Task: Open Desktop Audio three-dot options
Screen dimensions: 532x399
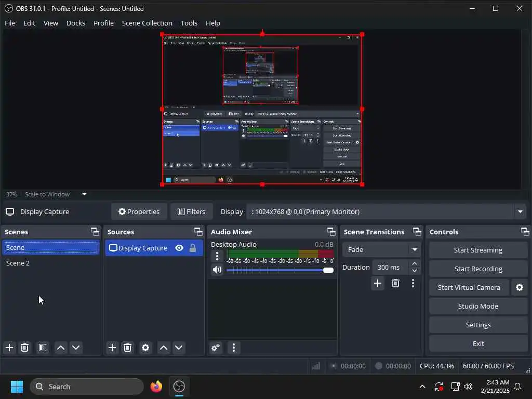Action: point(217,256)
